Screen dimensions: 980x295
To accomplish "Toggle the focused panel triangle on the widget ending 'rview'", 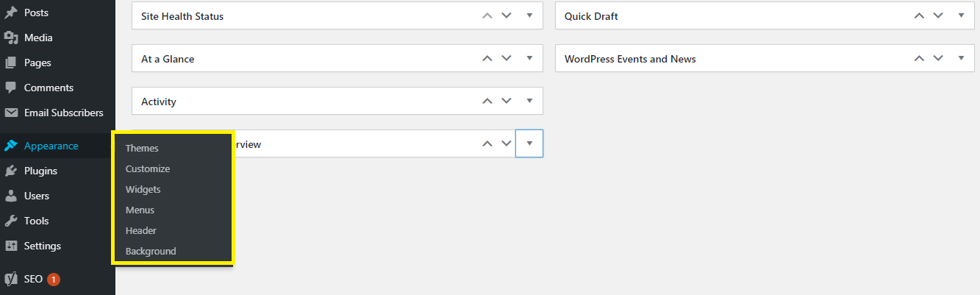I will 529,143.
